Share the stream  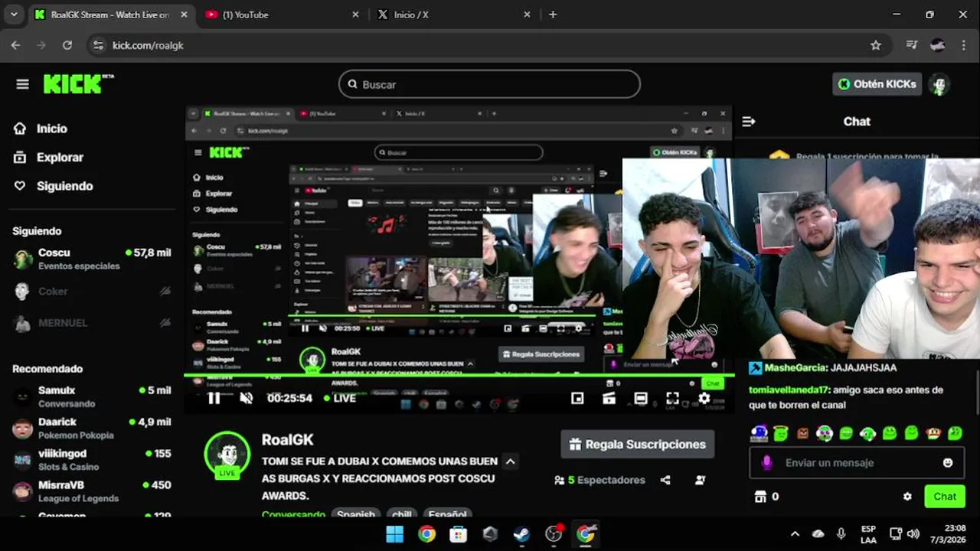pyautogui.click(x=665, y=480)
